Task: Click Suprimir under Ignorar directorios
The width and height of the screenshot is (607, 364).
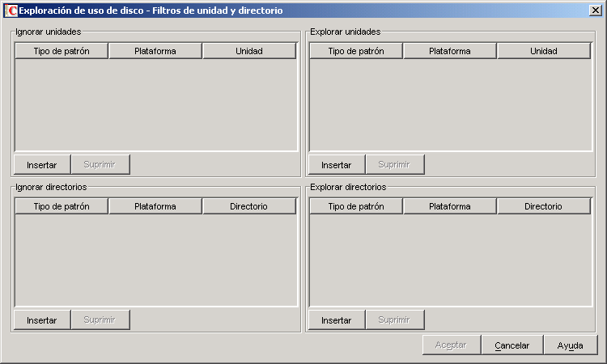Action: click(100, 320)
